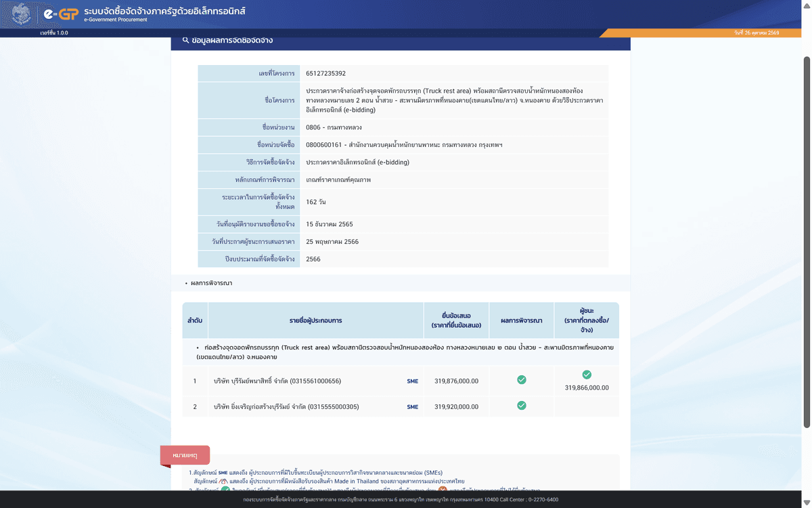
Task: Click the SME symbol in note 1
Action: coord(223,473)
